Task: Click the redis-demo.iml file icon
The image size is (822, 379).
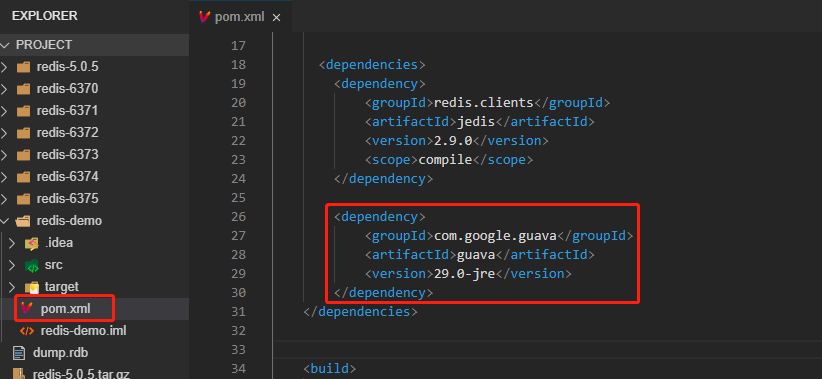Action: [x=27, y=331]
